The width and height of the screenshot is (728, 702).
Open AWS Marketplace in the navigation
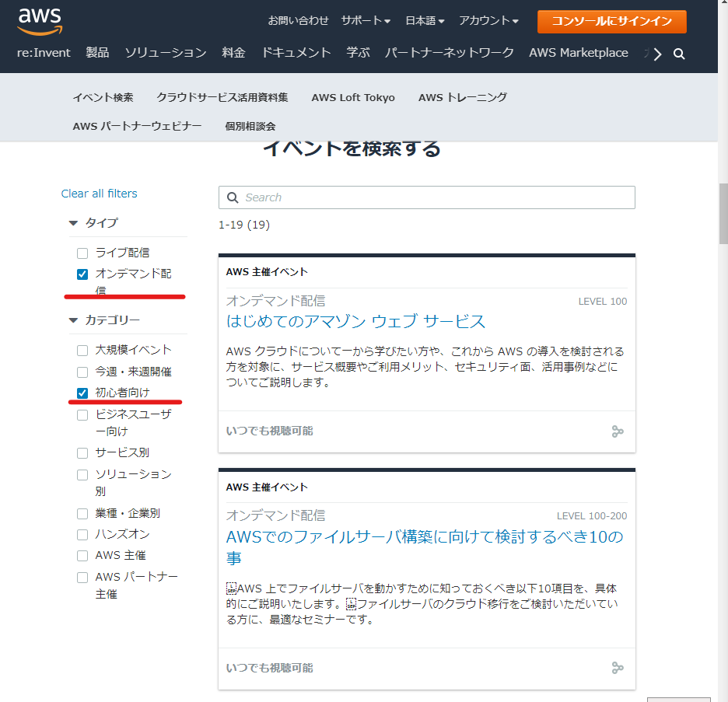pos(579,53)
